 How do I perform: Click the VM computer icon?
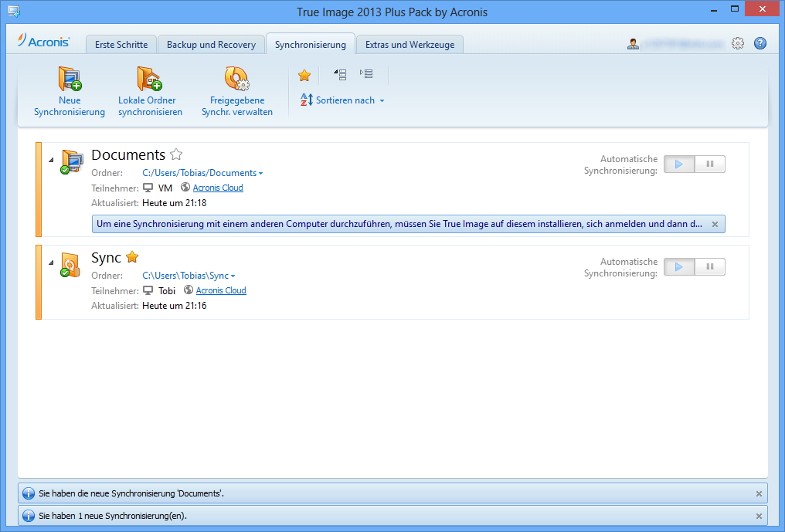(148, 188)
